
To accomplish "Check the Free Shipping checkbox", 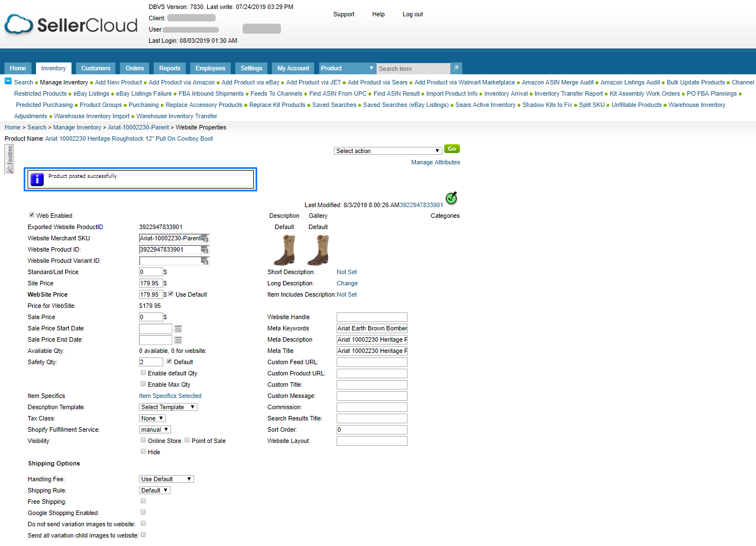I will pyautogui.click(x=143, y=501).
